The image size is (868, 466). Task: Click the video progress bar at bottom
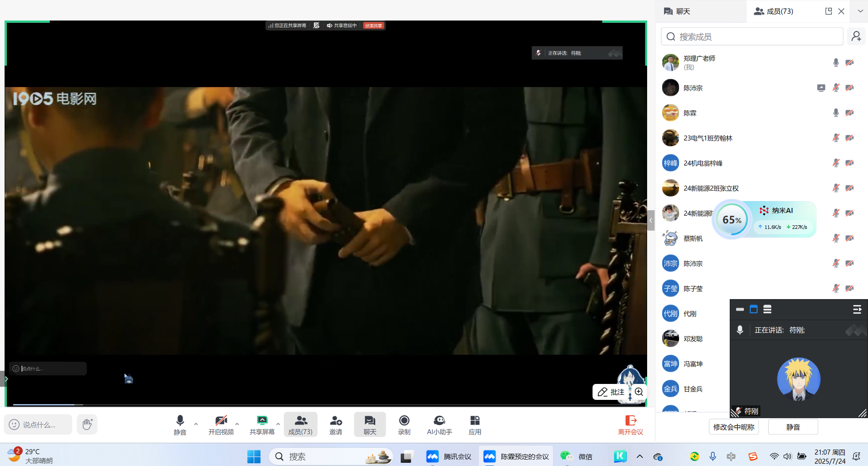tap(274, 404)
